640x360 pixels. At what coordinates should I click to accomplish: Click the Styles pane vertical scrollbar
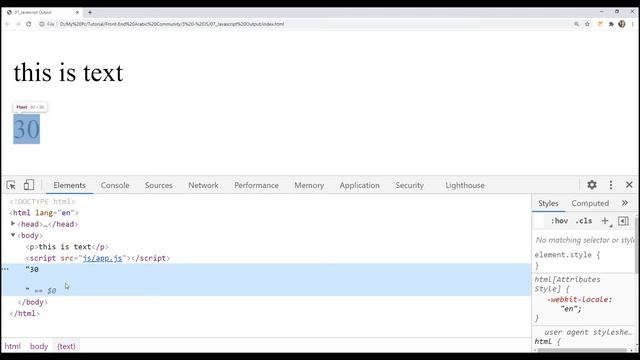[637, 245]
